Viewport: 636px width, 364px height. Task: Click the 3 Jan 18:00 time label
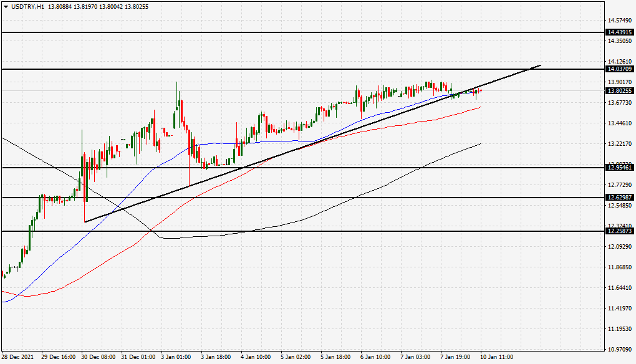216,357
